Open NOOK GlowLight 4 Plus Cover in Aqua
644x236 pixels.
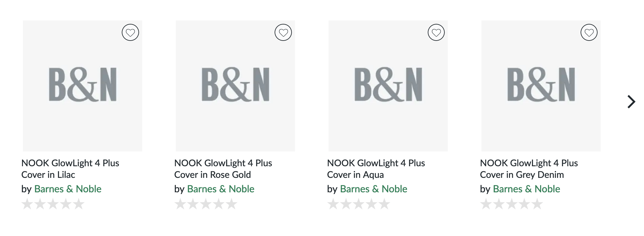(x=376, y=169)
